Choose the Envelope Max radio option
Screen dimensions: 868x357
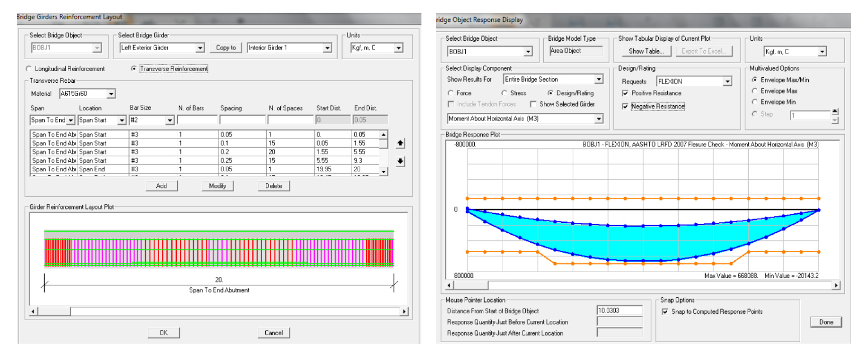click(x=755, y=91)
